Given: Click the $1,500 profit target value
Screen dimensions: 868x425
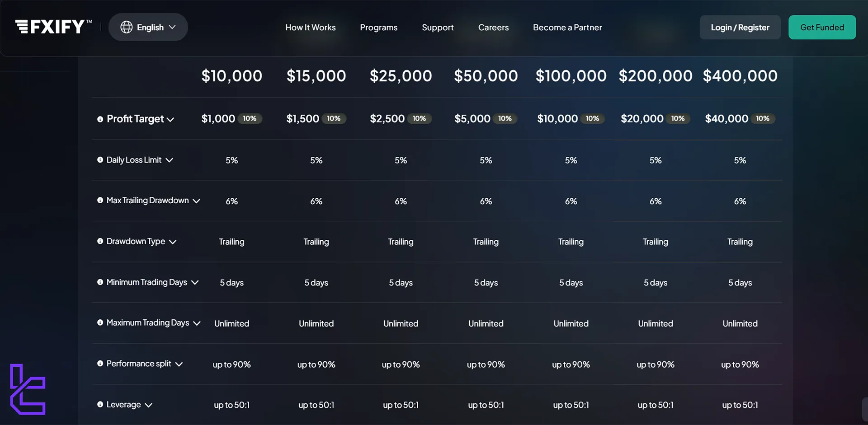Looking at the screenshot, I should 303,119.
